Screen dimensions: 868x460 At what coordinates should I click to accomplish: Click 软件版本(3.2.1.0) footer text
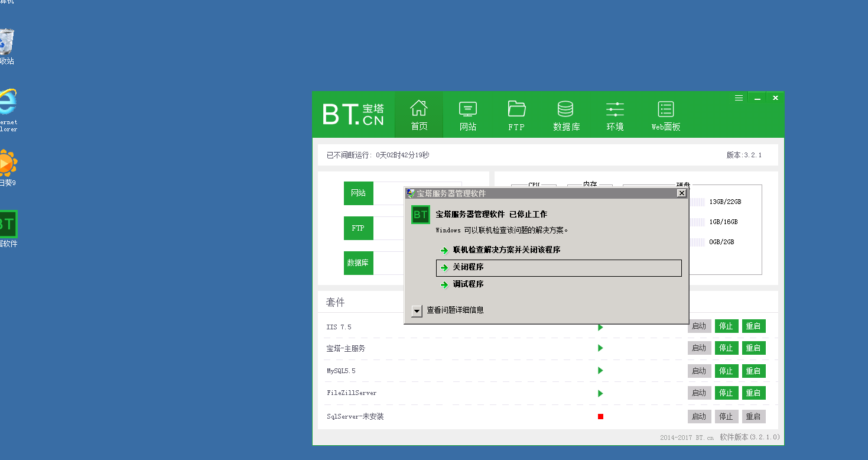click(750, 438)
